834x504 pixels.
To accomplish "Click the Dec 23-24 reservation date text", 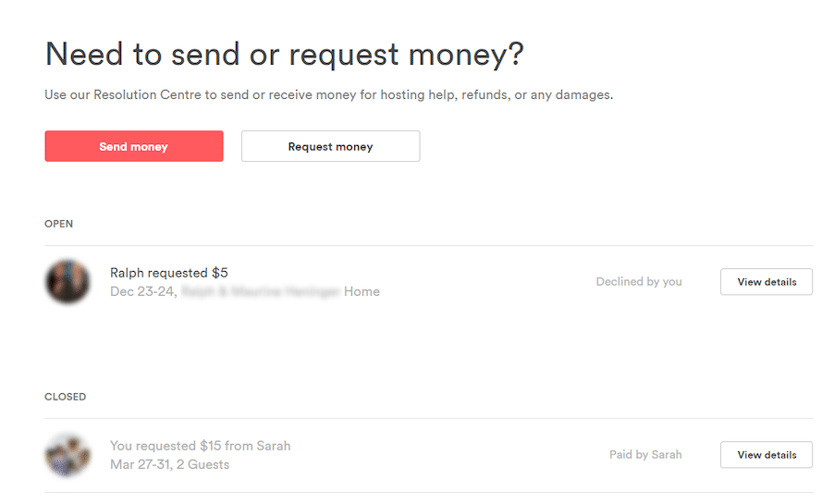I will 143,291.
